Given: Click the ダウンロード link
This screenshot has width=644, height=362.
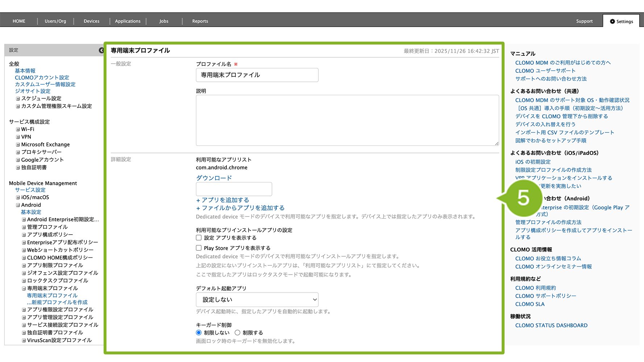Looking at the screenshot, I should [214, 178].
